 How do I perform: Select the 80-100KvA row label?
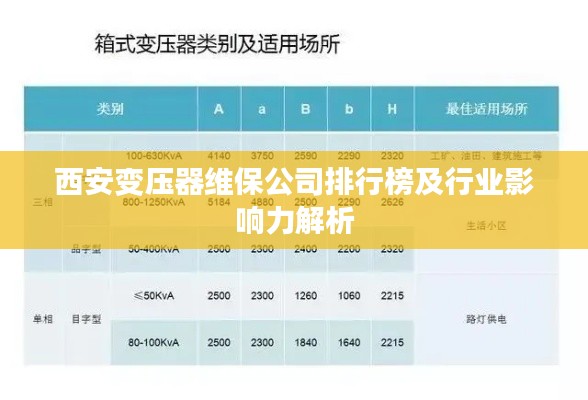[x=153, y=342]
